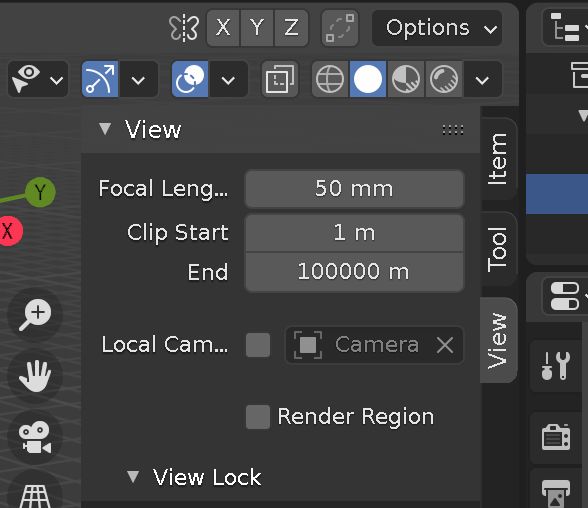Click the pan hand viewport icon

point(35,376)
